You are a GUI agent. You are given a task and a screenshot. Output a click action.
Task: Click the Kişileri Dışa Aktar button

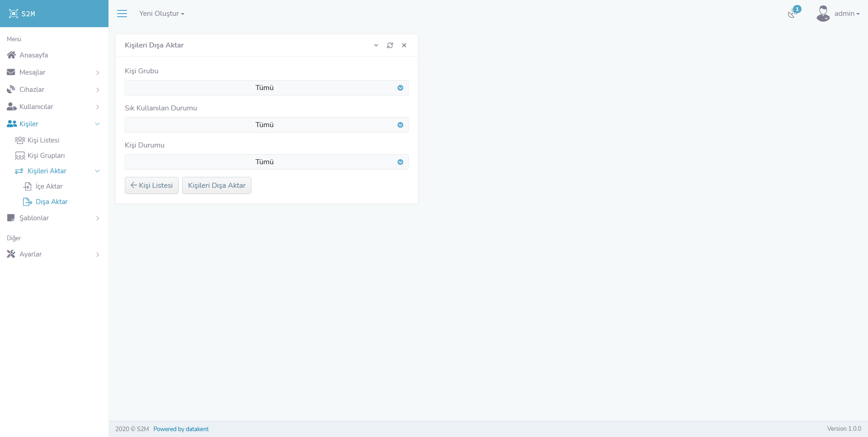tap(217, 185)
